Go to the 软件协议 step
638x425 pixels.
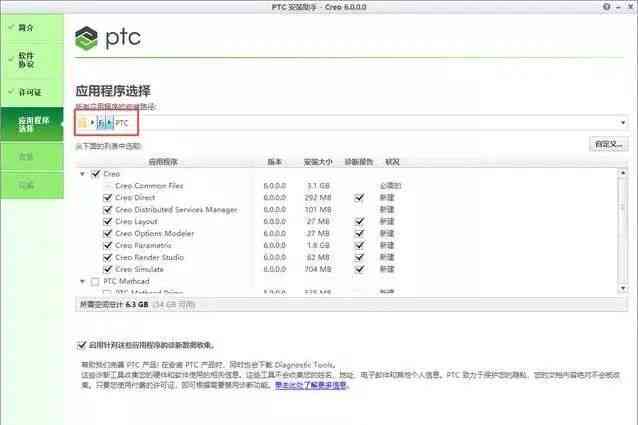pos(32,60)
